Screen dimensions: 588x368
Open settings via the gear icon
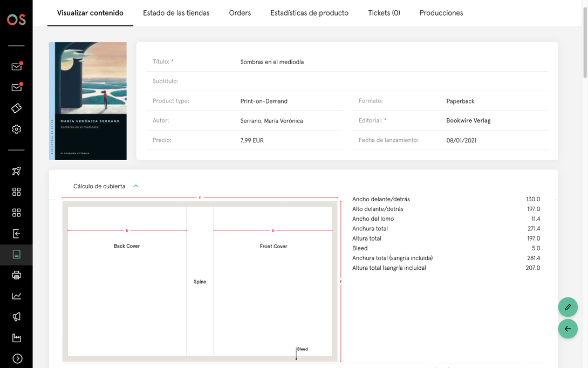coord(16,130)
